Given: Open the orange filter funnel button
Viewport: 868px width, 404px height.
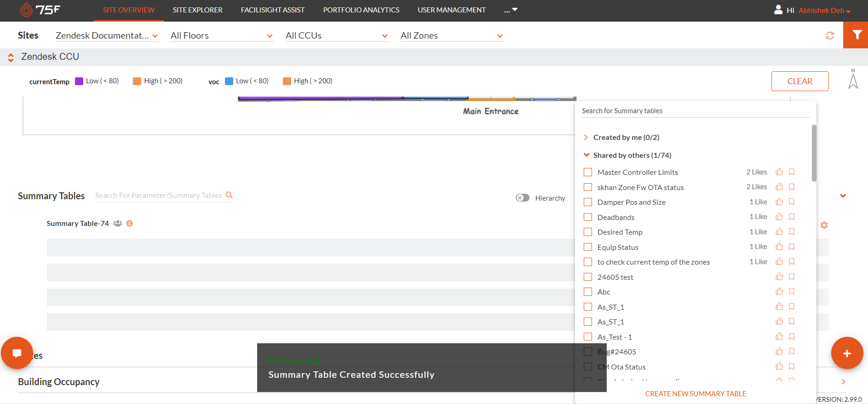Looking at the screenshot, I should click(856, 35).
